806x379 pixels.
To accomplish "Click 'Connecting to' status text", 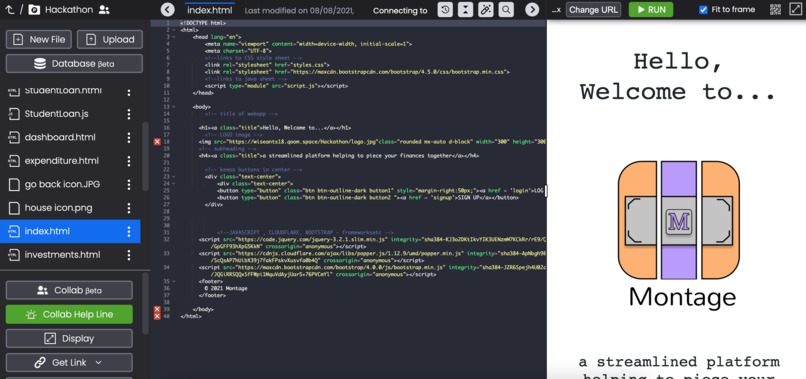I will pyautogui.click(x=400, y=10).
